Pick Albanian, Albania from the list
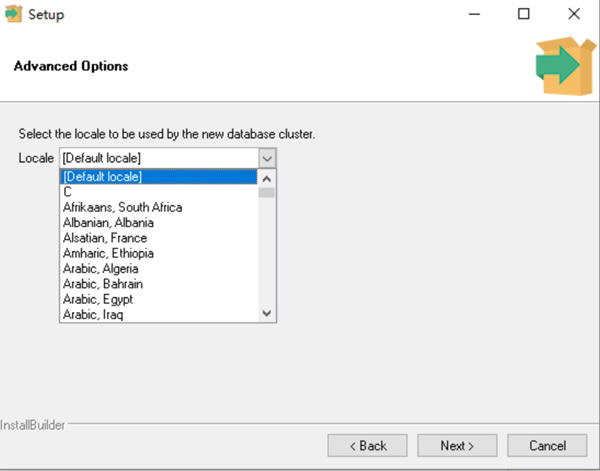Viewport: 600px width, 471px height. [108, 223]
